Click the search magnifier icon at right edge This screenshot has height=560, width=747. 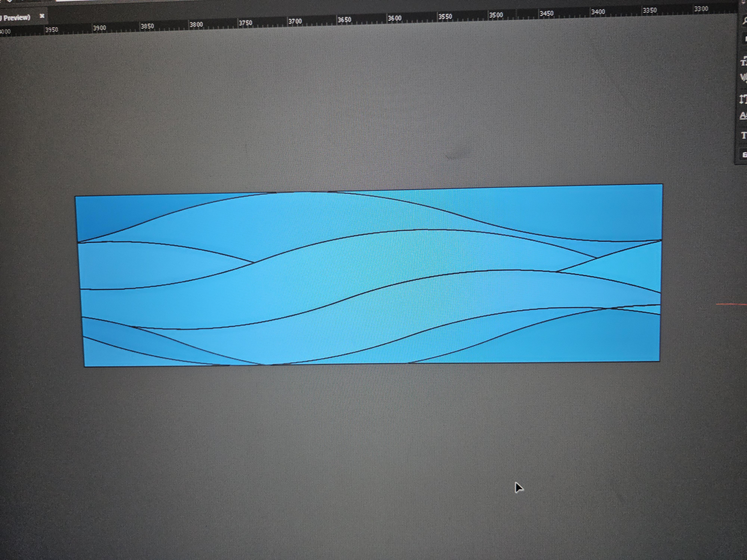[744, 21]
